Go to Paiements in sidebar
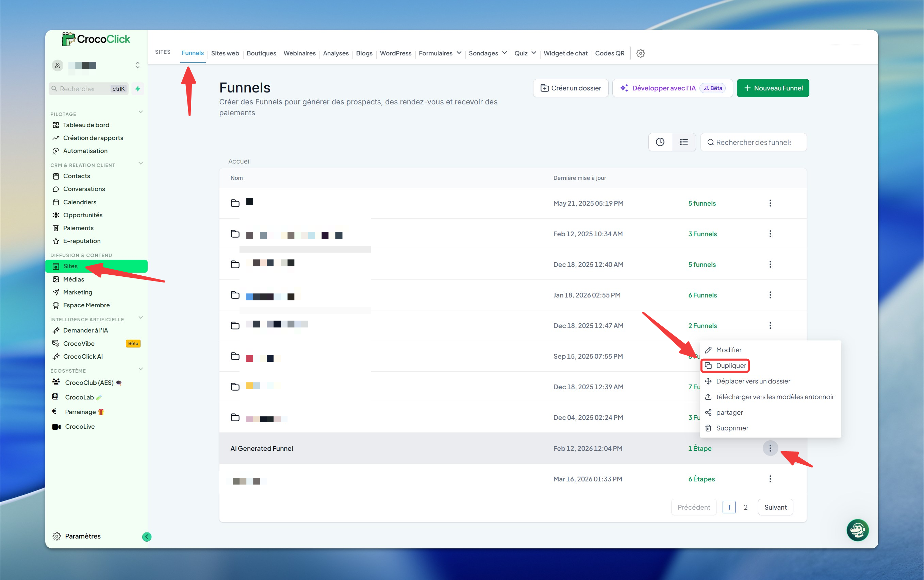 (x=78, y=228)
